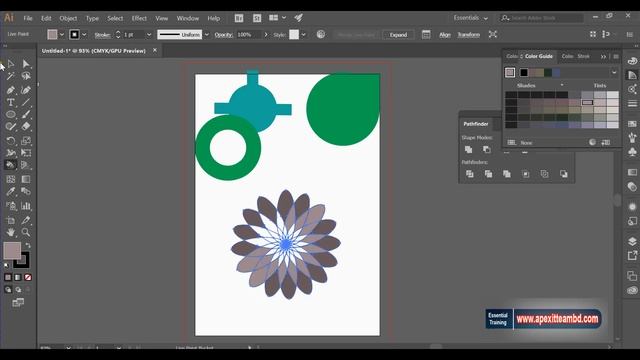Select the Ellipse tool
640x360 pixels.
11,114
